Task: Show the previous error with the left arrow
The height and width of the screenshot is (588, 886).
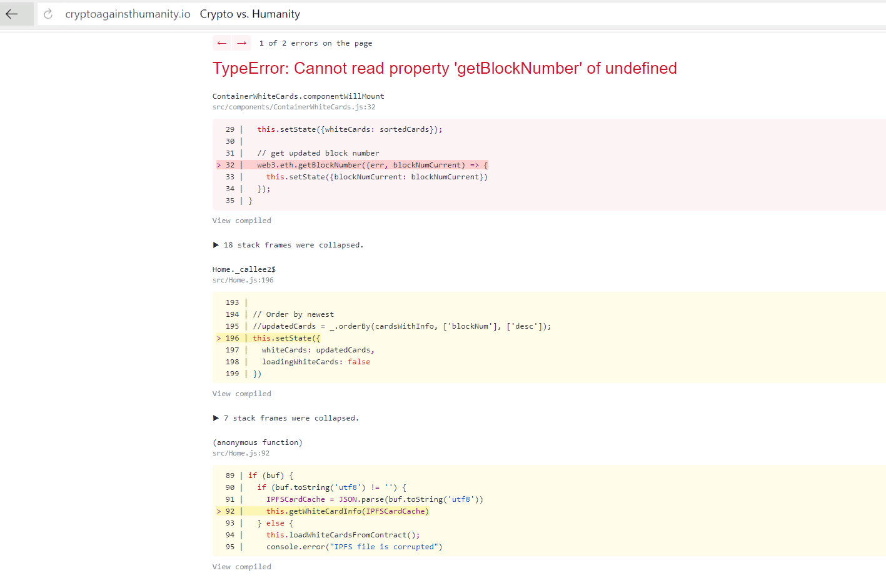Action: point(222,43)
